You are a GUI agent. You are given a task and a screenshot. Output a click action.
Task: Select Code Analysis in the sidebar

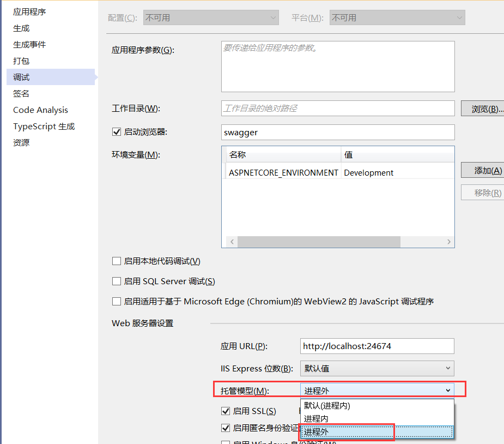[40, 110]
